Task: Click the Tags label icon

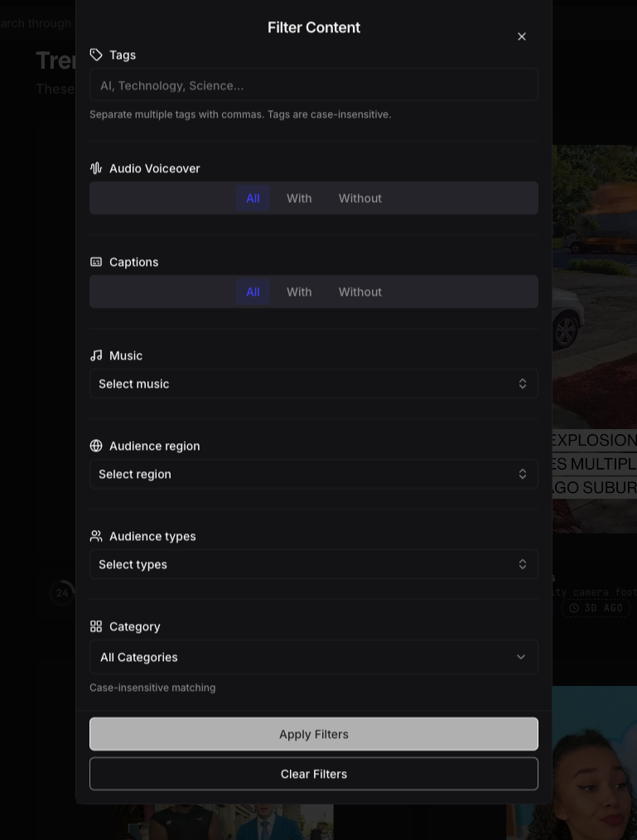Action: [x=96, y=55]
